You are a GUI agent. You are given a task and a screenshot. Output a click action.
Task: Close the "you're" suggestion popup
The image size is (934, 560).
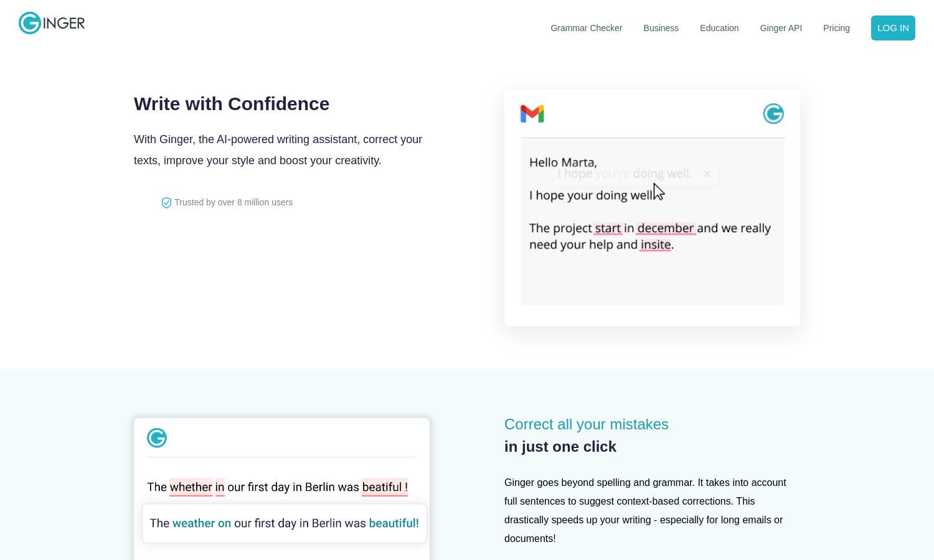coord(707,174)
